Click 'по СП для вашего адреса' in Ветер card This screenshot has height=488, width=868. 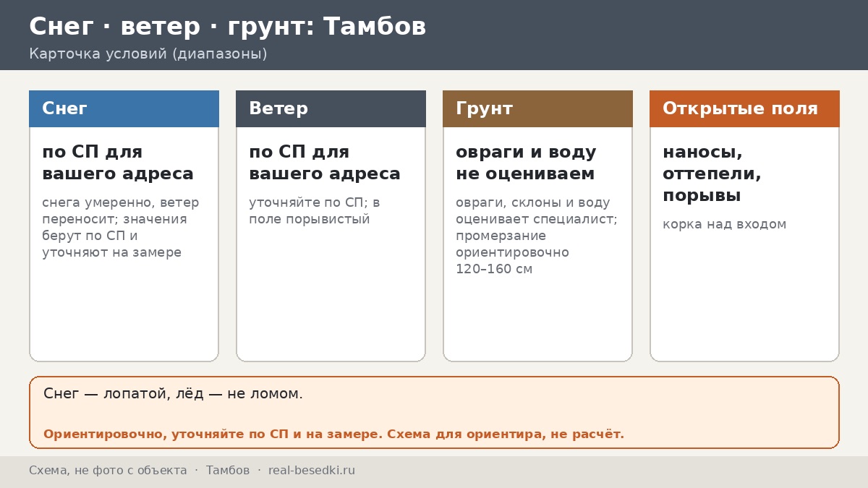325,163
